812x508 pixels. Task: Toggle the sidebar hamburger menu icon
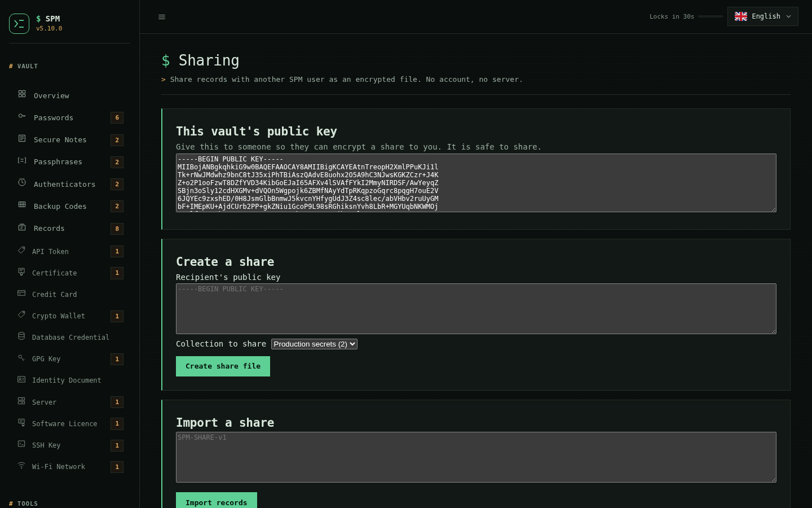click(x=162, y=17)
